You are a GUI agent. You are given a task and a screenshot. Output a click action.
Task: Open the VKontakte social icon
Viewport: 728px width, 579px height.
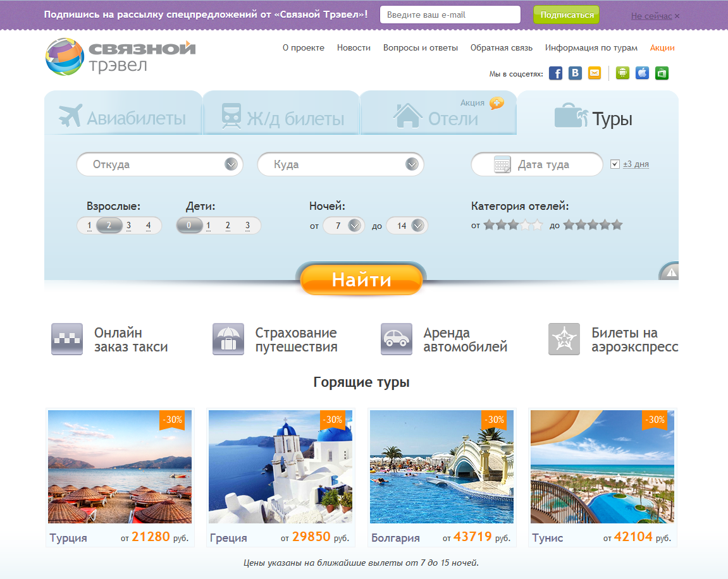pyautogui.click(x=575, y=73)
